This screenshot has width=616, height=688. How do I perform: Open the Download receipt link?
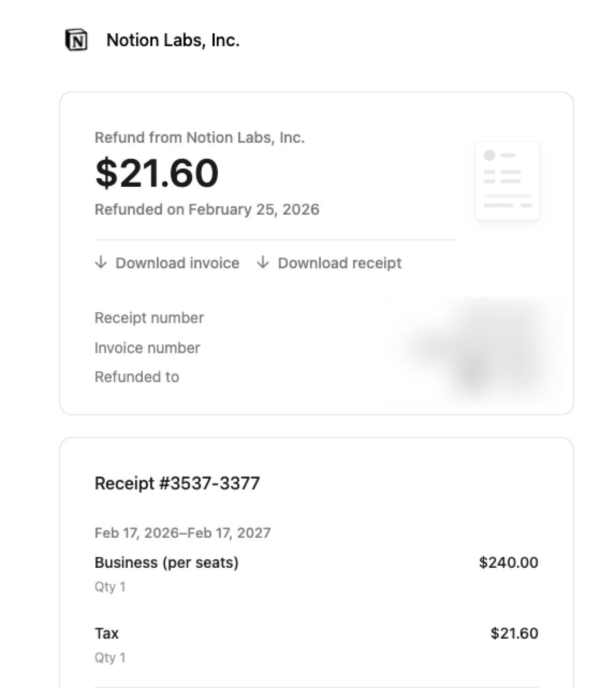tap(339, 263)
